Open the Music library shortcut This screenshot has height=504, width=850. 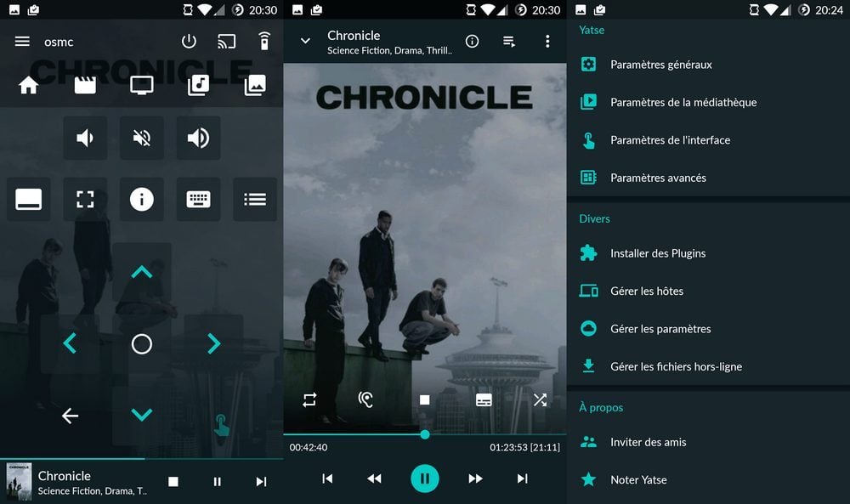pos(198,85)
